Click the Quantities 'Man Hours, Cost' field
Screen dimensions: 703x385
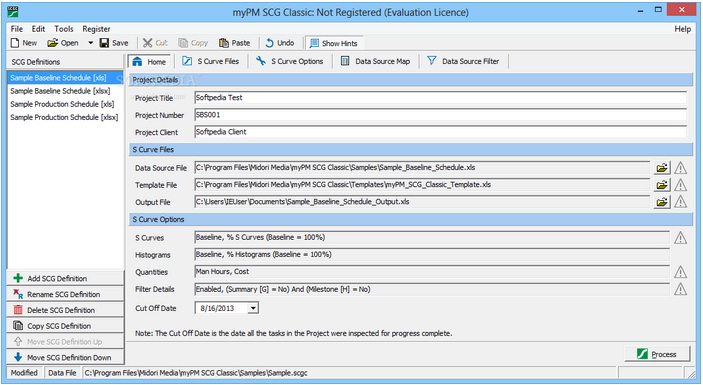click(x=432, y=272)
